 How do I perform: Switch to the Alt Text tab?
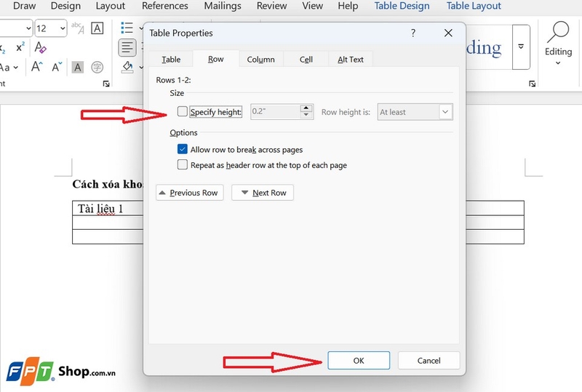point(351,60)
